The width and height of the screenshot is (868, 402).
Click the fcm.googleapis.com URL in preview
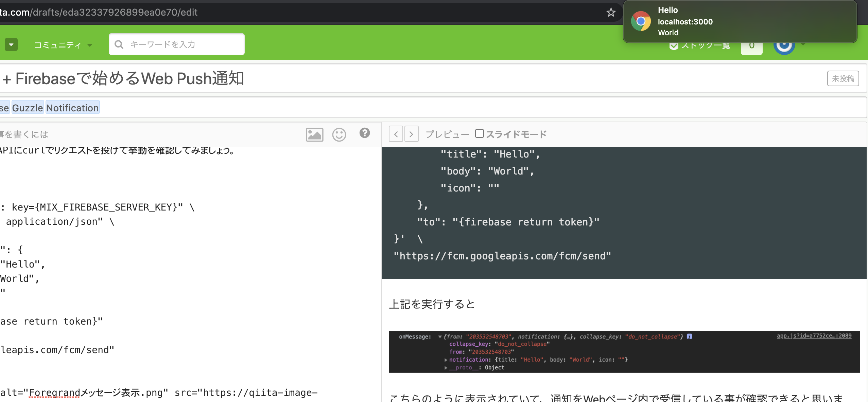point(502,256)
